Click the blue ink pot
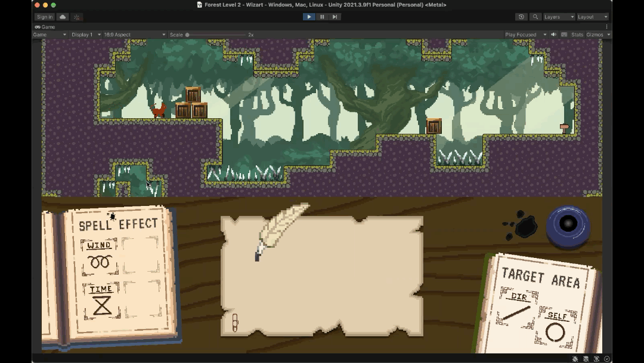 click(568, 226)
